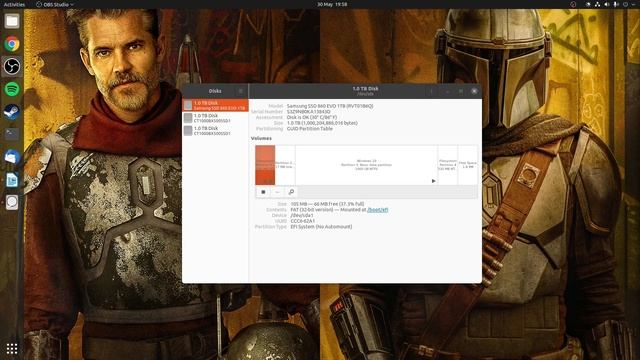Click the 'Disk is OK' assessment text
The height and width of the screenshot is (360, 640).
312,117
